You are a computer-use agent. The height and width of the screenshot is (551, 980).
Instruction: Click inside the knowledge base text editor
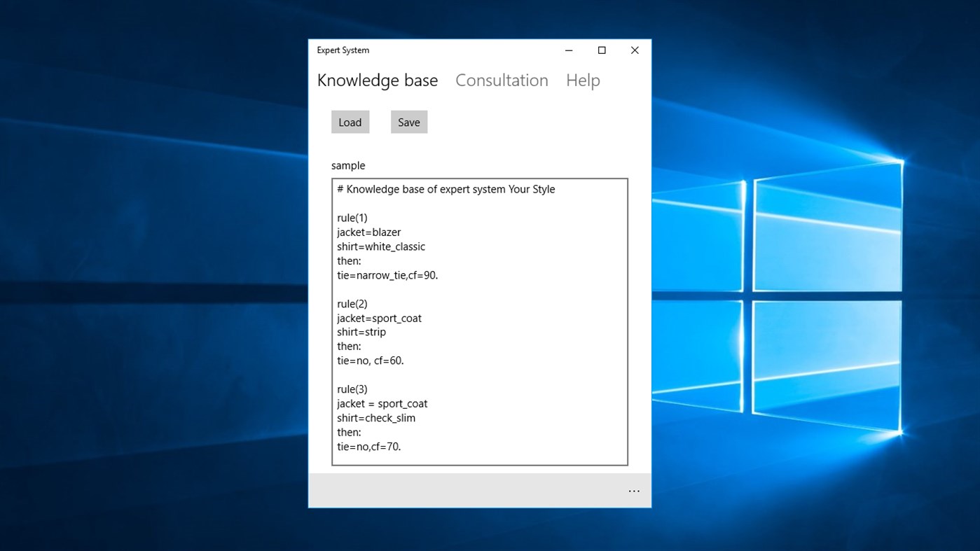click(479, 322)
